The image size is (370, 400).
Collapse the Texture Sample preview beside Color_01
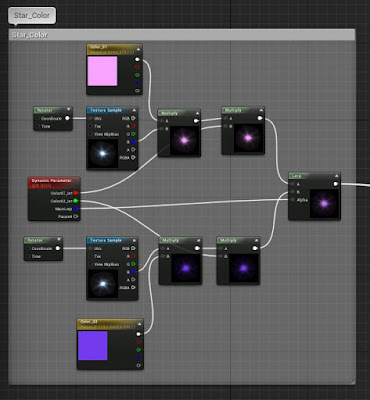click(x=134, y=110)
